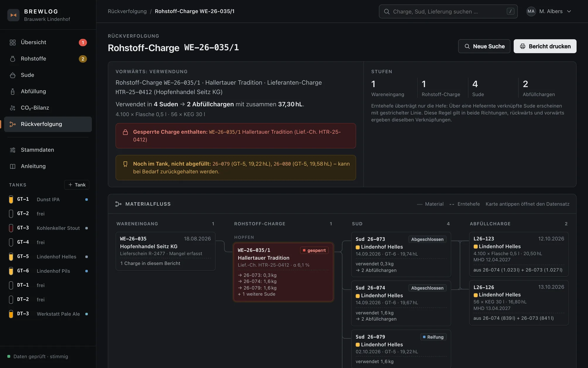
Task: Click the yellow badge next to Rohstoffe
Action: [x=83, y=59]
